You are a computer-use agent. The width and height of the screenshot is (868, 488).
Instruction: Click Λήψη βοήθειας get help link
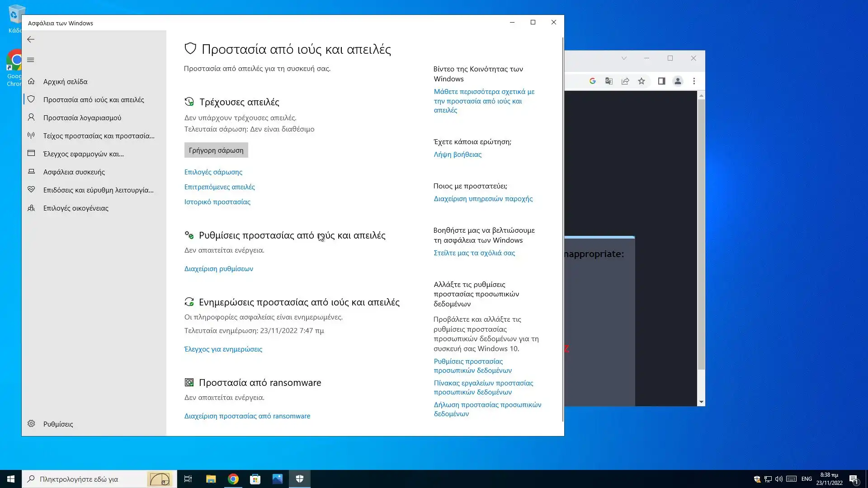tap(457, 155)
